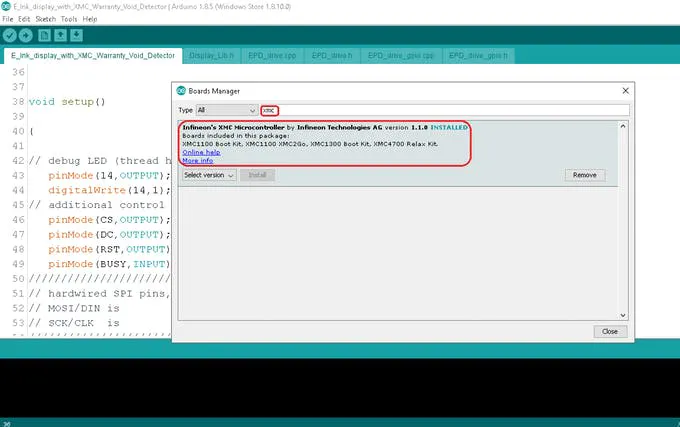Switch to the EPD_drive_gpio.cpp tab
680x427 pixels.
(401, 55)
